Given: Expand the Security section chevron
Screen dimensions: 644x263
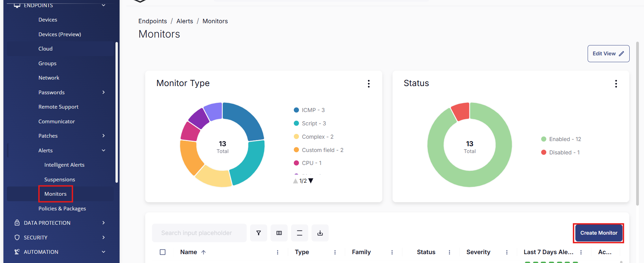Looking at the screenshot, I should click(x=104, y=237).
